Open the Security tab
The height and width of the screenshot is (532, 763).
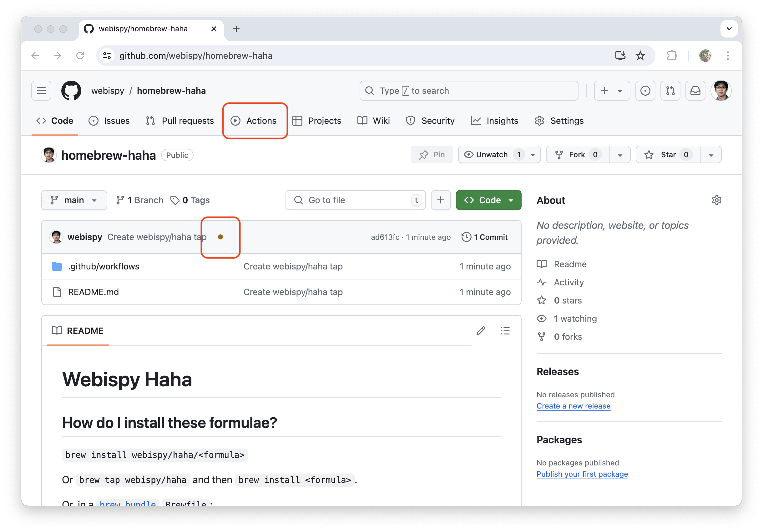coord(430,121)
